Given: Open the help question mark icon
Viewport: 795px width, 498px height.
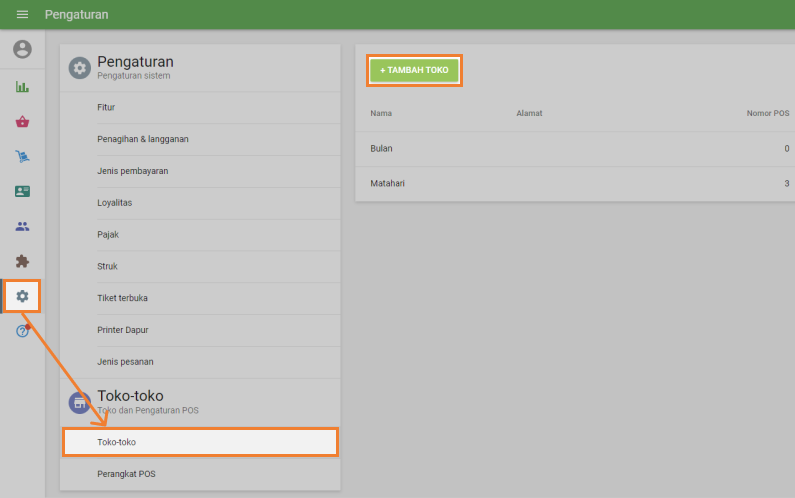Looking at the screenshot, I should click(22, 331).
